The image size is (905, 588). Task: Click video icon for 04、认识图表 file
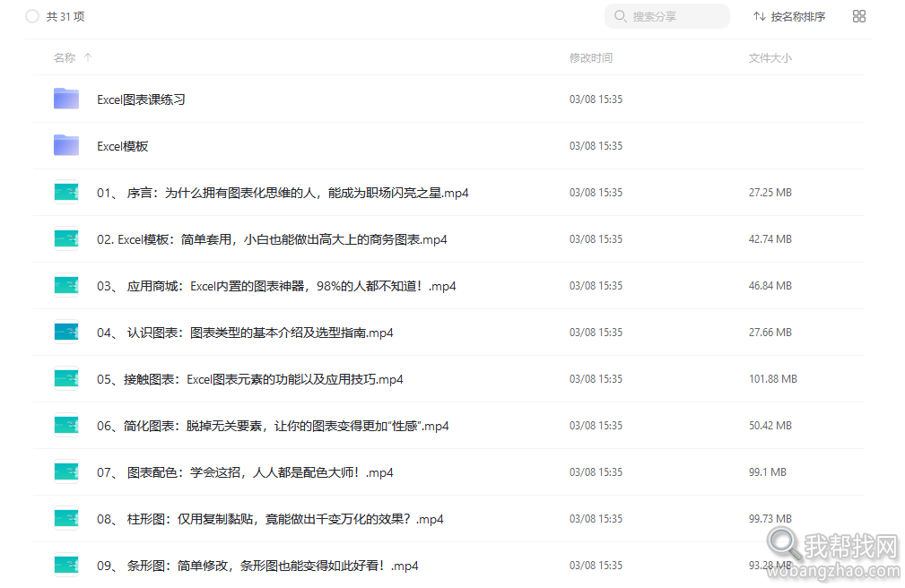66,333
